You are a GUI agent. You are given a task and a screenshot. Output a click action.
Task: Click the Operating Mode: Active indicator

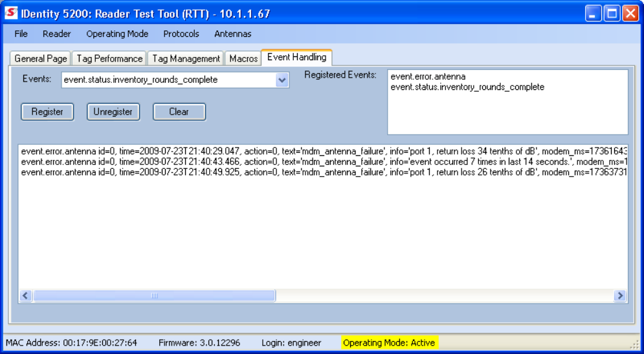tap(390, 342)
